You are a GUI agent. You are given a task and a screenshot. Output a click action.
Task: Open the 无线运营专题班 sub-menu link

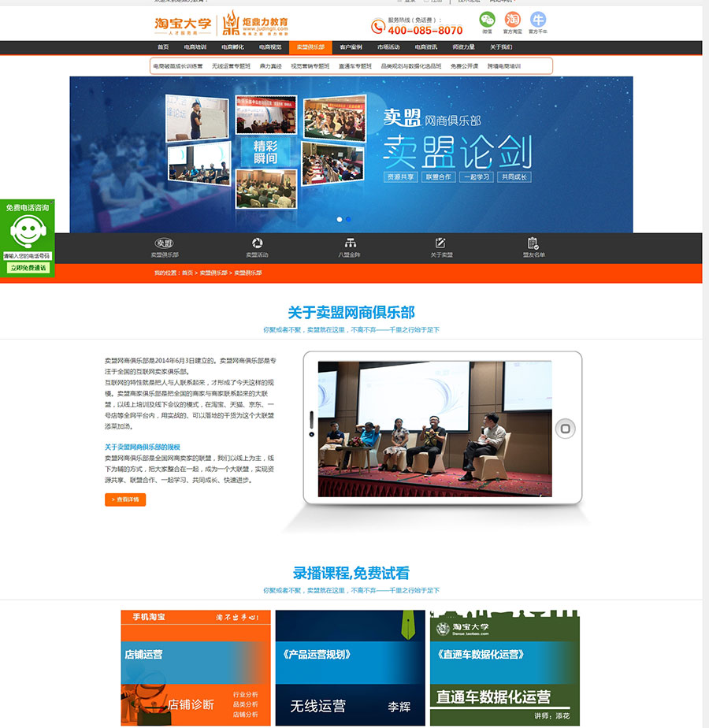pos(231,66)
